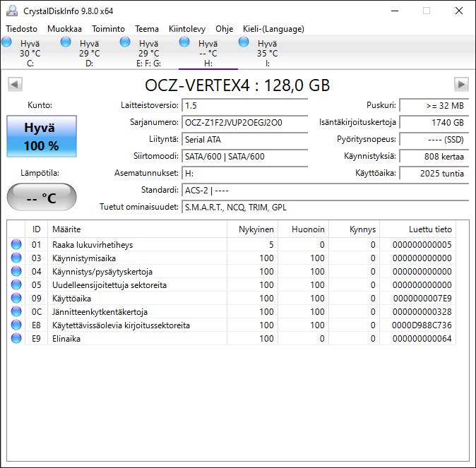Open the Kiintolevy menu
Screen dimensions: 476x468
tap(187, 29)
